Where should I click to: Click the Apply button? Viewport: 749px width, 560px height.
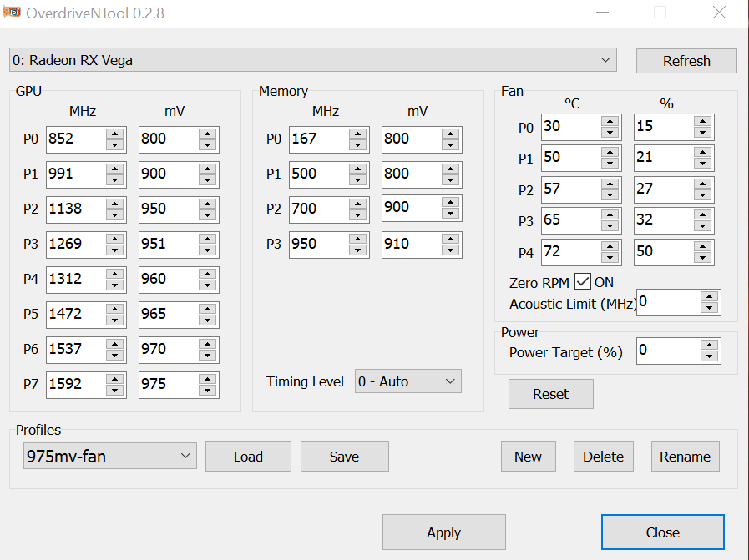click(x=443, y=532)
